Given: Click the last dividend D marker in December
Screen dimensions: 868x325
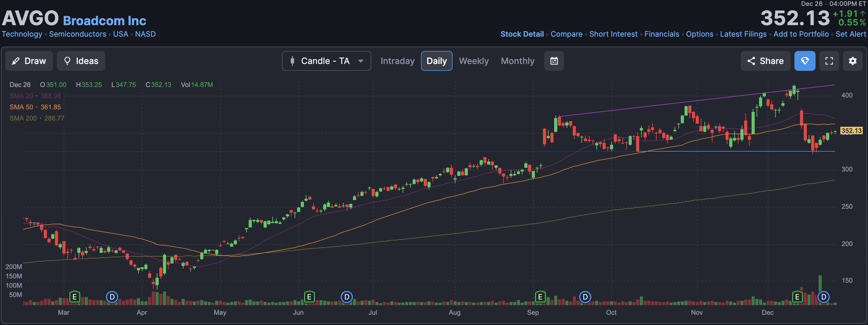Looking at the screenshot, I should [823, 297].
